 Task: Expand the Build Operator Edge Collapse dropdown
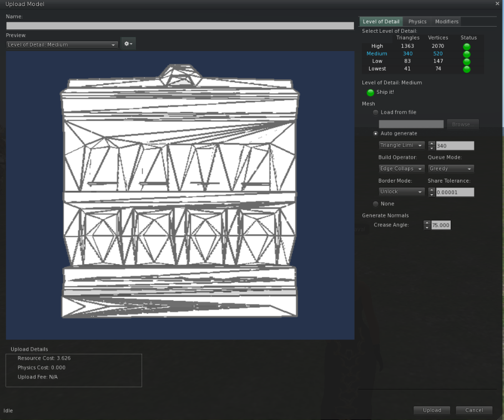tap(401, 169)
